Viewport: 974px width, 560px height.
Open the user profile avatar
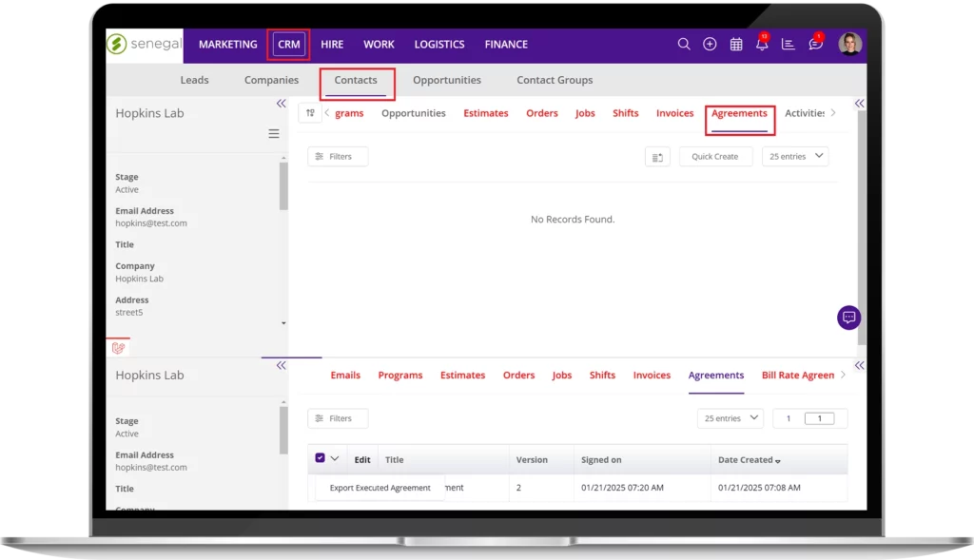[x=849, y=44]
